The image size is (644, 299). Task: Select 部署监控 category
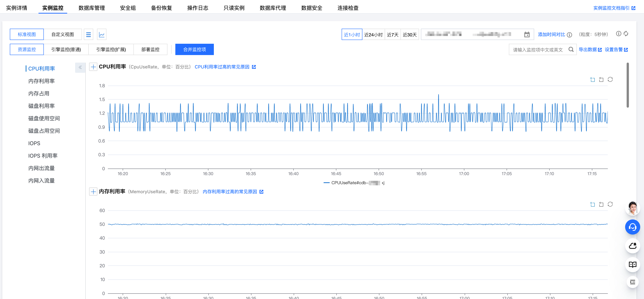[x=150, y=49]
